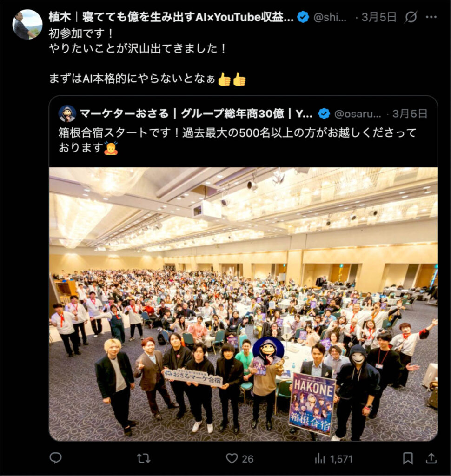
Task: Open 植木's profile avatar
Action: (27, 24)
